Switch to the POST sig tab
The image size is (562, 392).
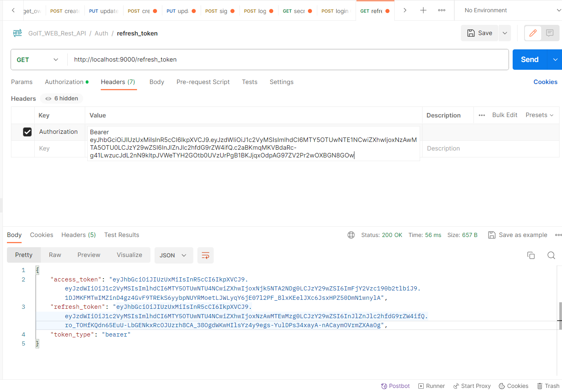(220, 11)
